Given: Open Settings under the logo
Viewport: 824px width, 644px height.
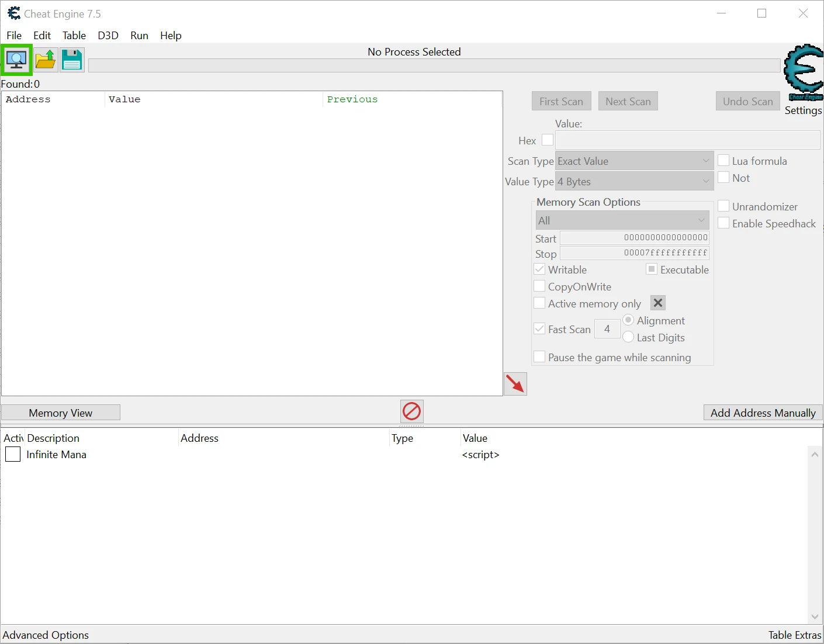Looking at the screenshot, I should [x=803, y=110].
